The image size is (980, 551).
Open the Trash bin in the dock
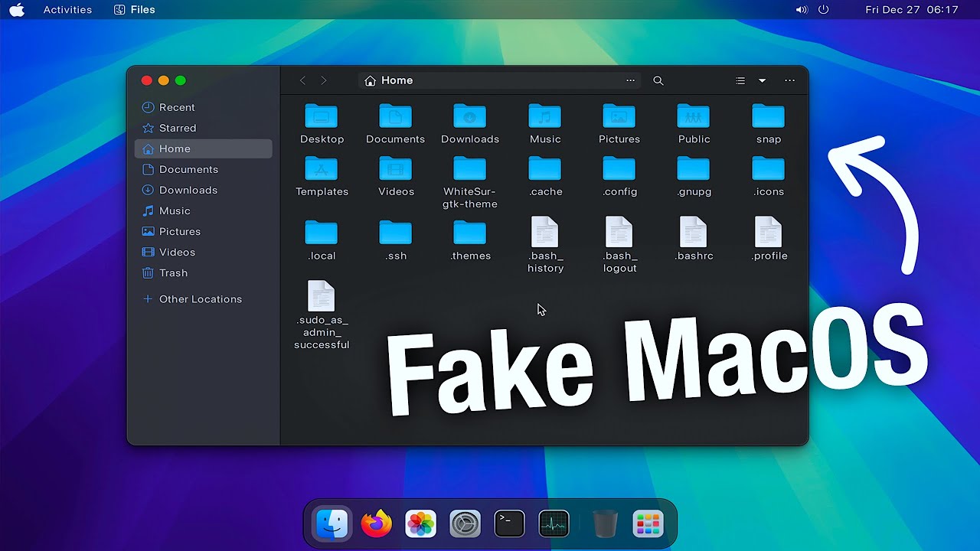[x=605, y=524]
